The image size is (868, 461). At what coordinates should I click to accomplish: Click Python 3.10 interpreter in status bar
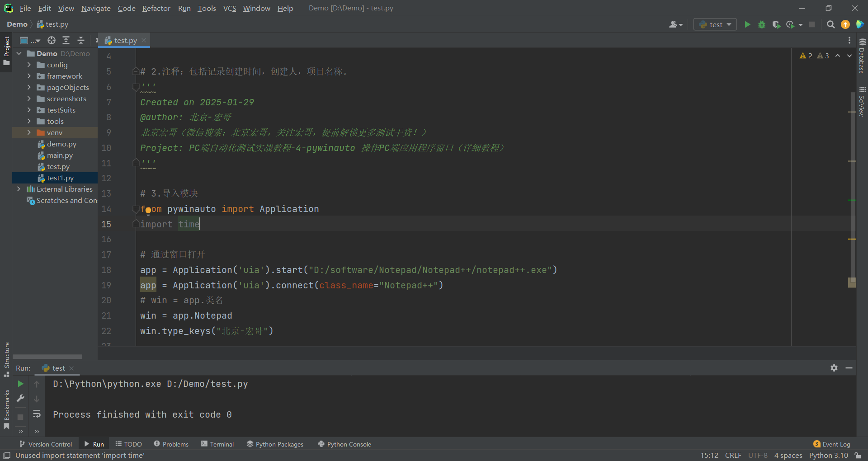(828, 455)
